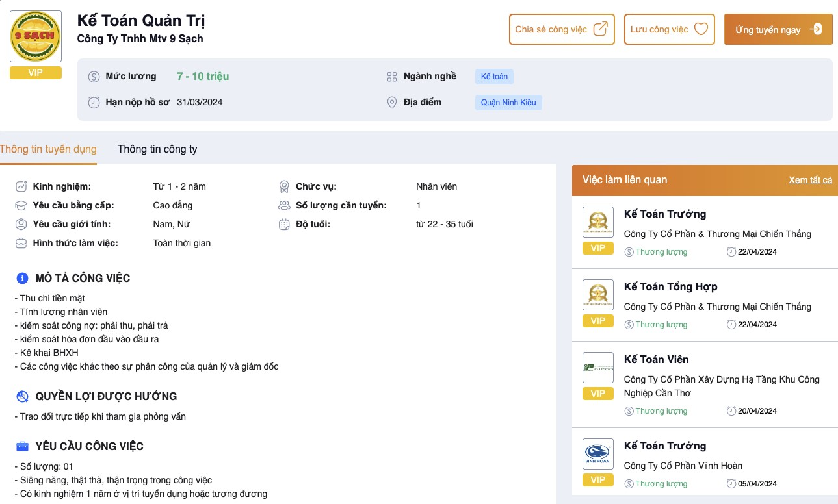Click the Chức vụ badge icon
Image resolution: width=838 pixels, height=504 pixels.
tap(284, 186)
